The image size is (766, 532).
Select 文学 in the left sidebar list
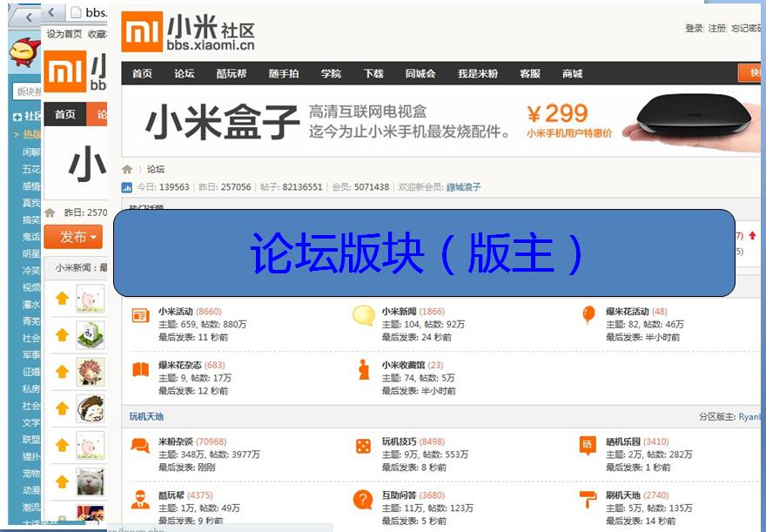click(x=31, y=422)
